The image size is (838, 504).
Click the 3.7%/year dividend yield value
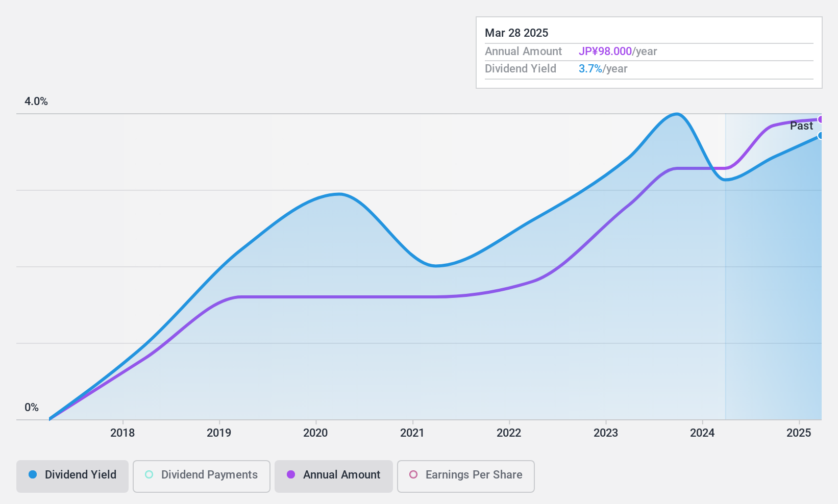(603, 69)
